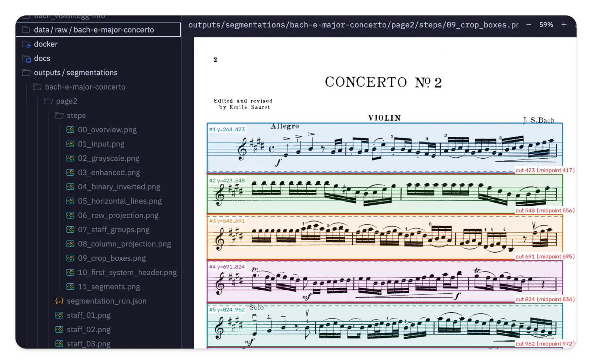Click the image icon of 03_enhanced.png
Viewport: 592px width, 364px height.
pyautogui.click(x=70, y=172)
